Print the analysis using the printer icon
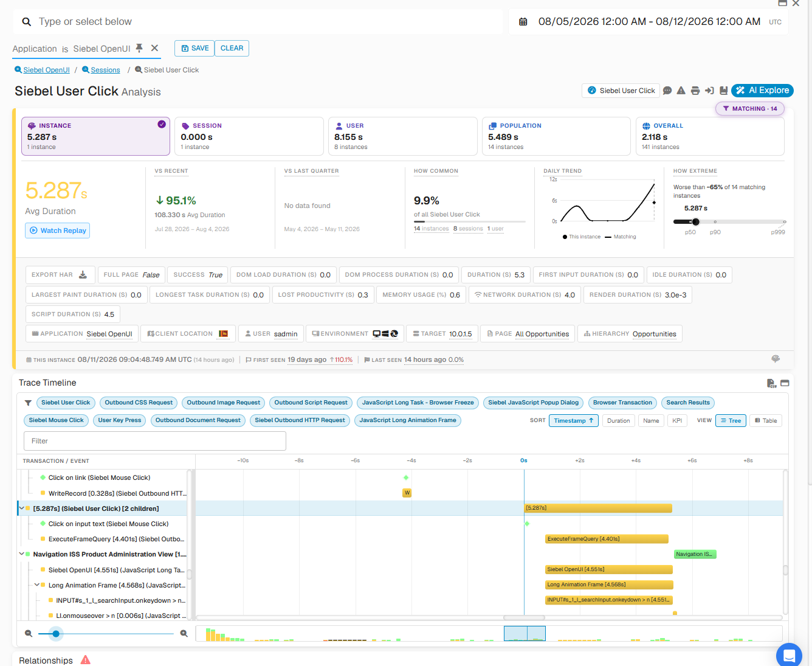 (695, 91)
